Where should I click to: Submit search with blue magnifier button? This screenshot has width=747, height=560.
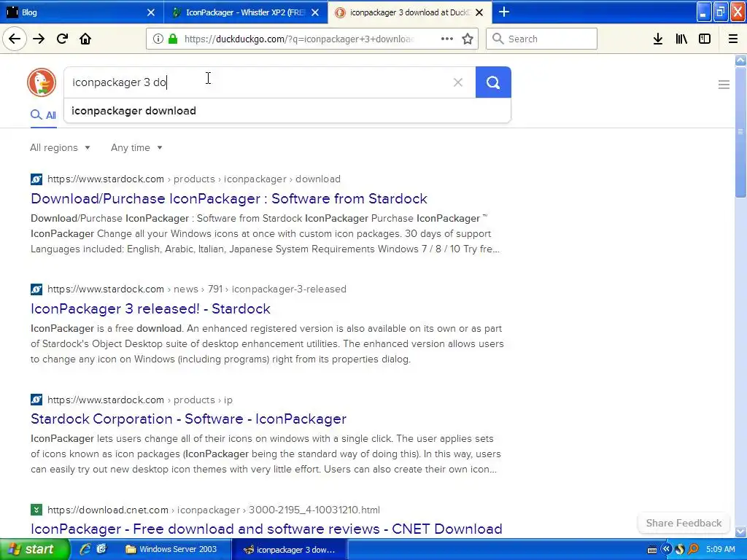pyautogui.click(x=493, y=82)
